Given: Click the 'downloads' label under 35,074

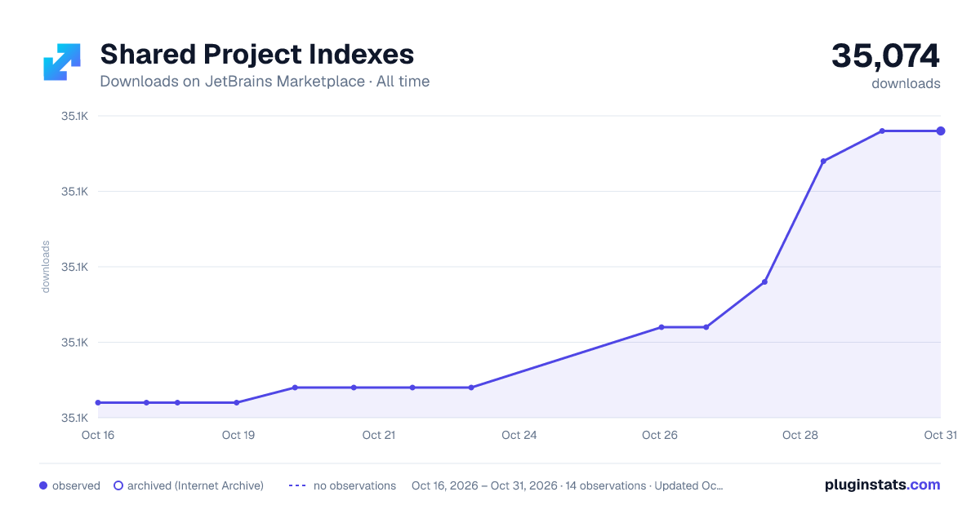Looking at the screenshot, I should point(906,83).
